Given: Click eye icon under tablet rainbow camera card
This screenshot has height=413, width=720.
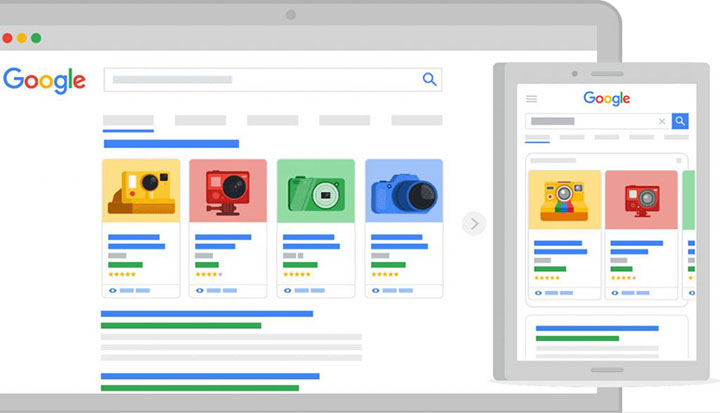Looking at the screenshot, I should (x=538, y=293).
